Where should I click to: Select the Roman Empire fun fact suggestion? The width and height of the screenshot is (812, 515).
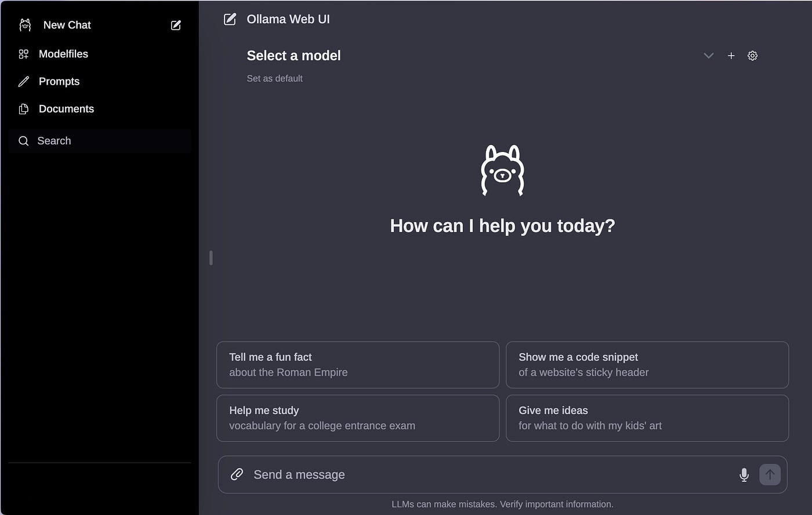[x=358, y=365]
